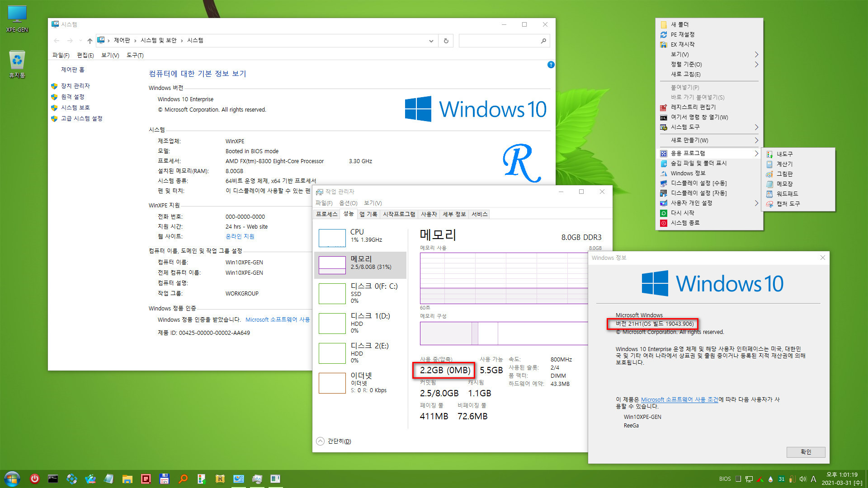The height and width of the screenshot is (488, 868).
Task: Open 원격 설정 sidebar link
Action: 72,97
